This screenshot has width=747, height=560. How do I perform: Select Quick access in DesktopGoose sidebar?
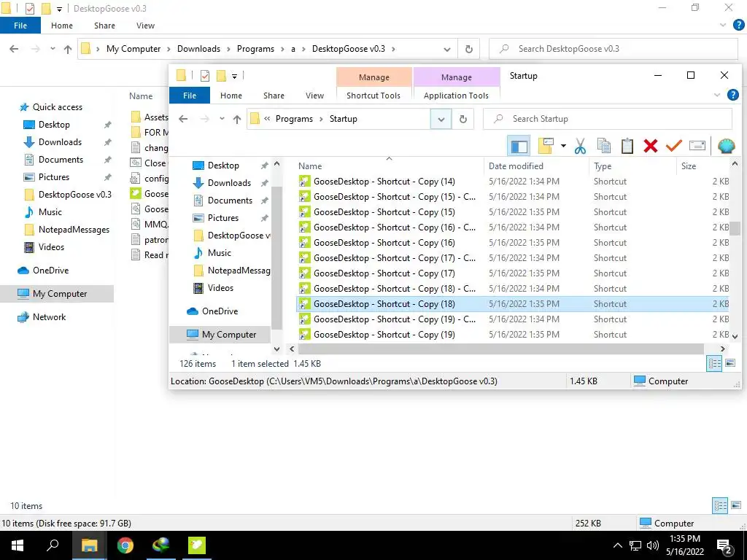pyautogui.click(x=57, y=107)
